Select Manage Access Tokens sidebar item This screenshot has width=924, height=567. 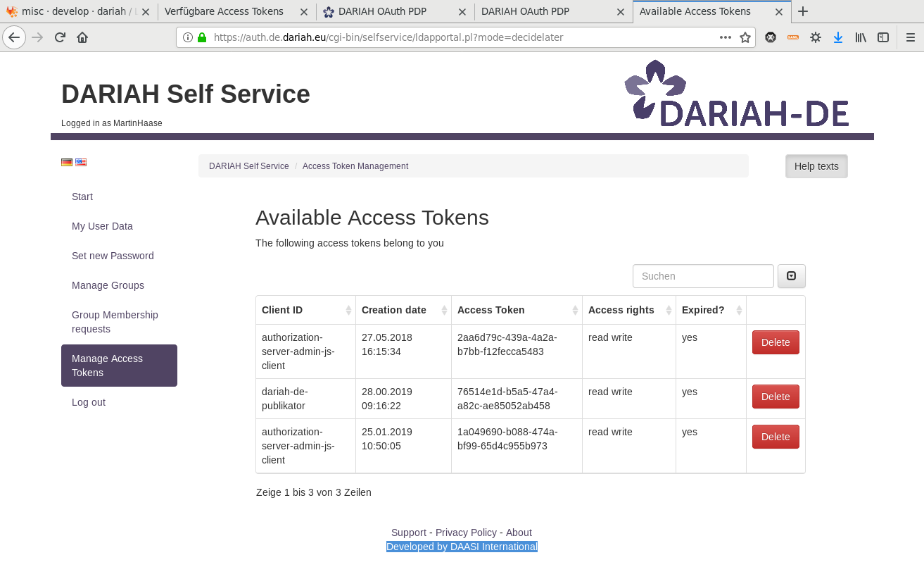pyautogui.click(x=119, y=366)
